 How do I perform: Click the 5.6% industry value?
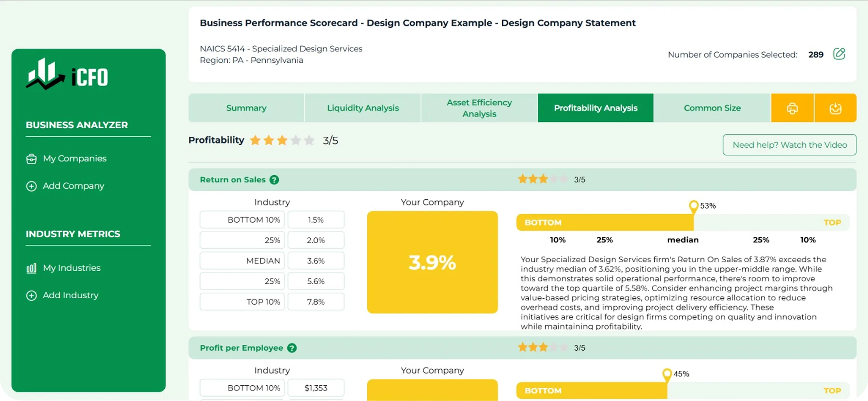[x=316, y=281]
